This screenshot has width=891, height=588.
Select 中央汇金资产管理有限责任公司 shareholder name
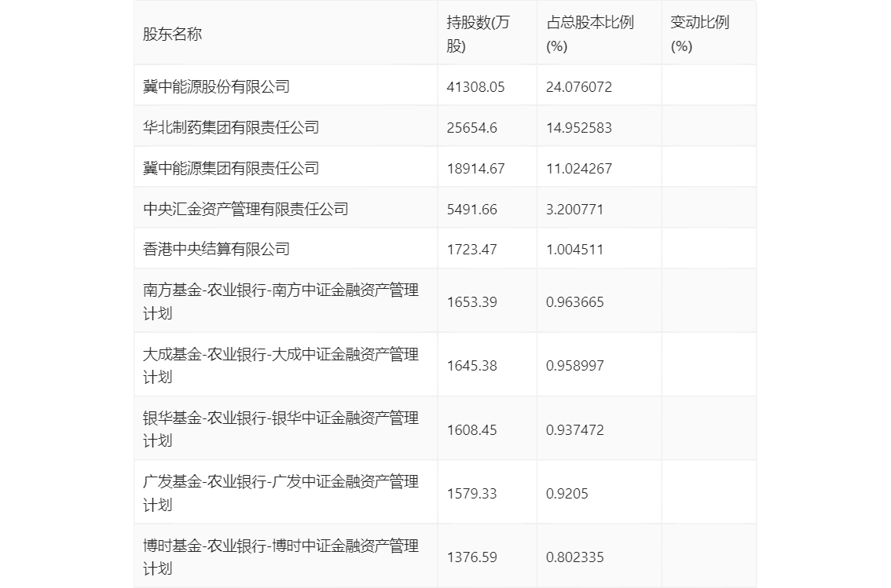(x=246, y=210)
